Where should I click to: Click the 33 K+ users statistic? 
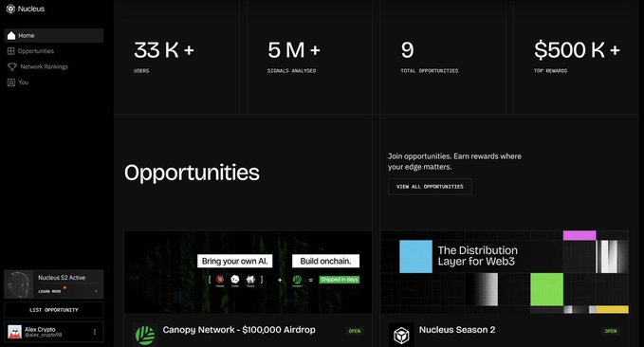click(163, 56)
